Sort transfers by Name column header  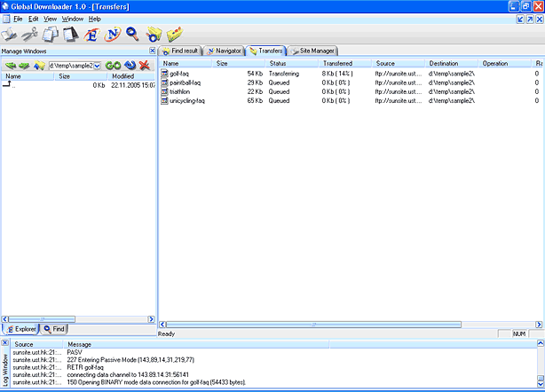pyautogui.click(x=186, y=63)
